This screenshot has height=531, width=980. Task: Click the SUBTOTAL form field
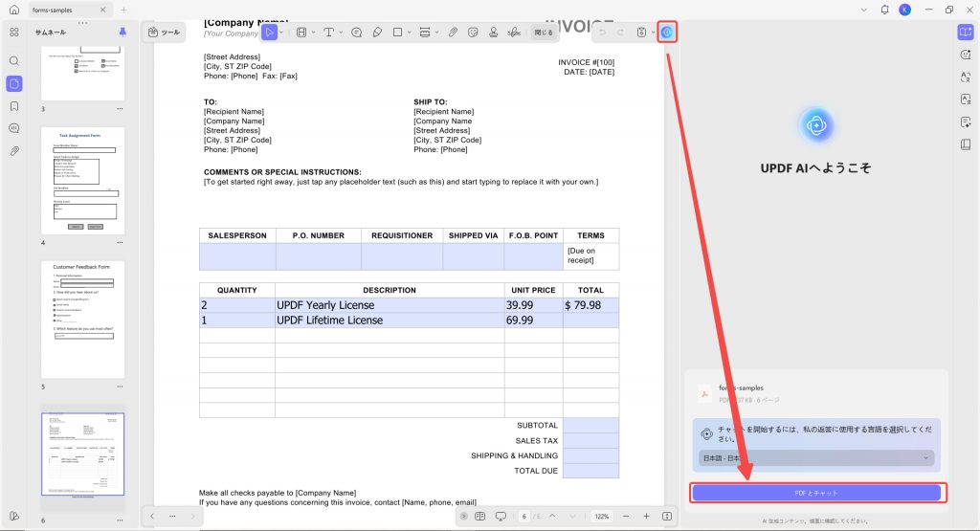coord(590,426)
